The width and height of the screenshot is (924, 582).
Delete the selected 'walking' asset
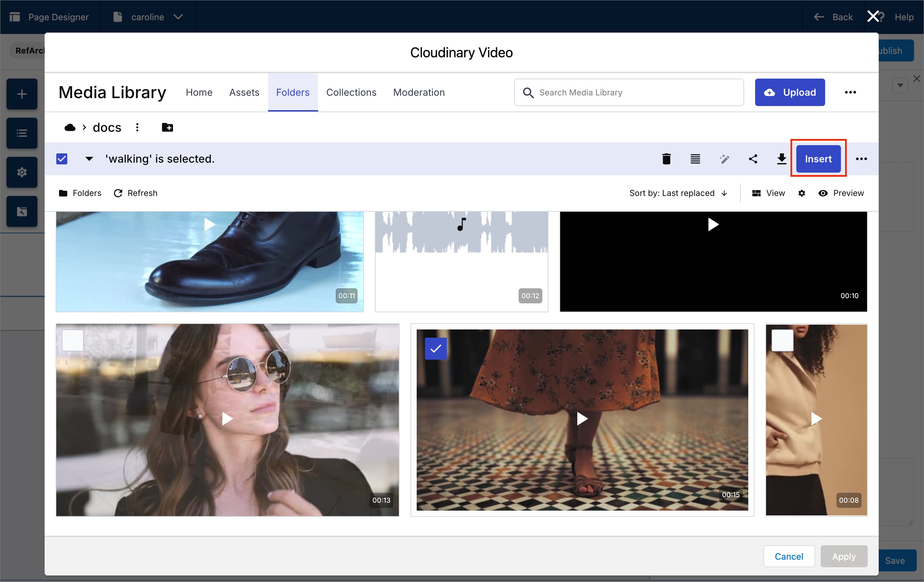(667, 159)
